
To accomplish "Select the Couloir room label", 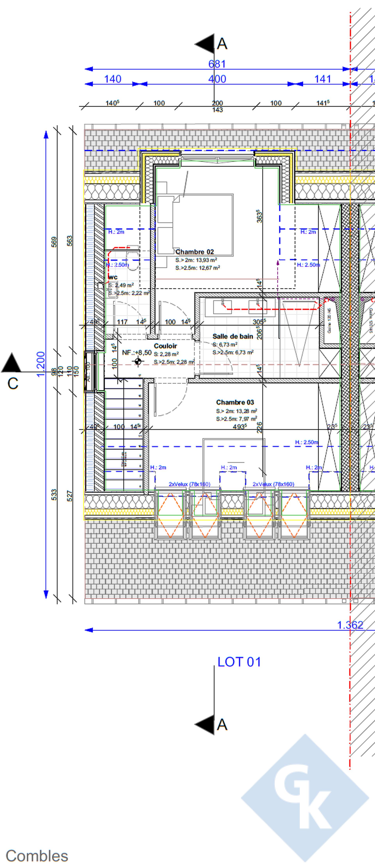I will (165, 346).
